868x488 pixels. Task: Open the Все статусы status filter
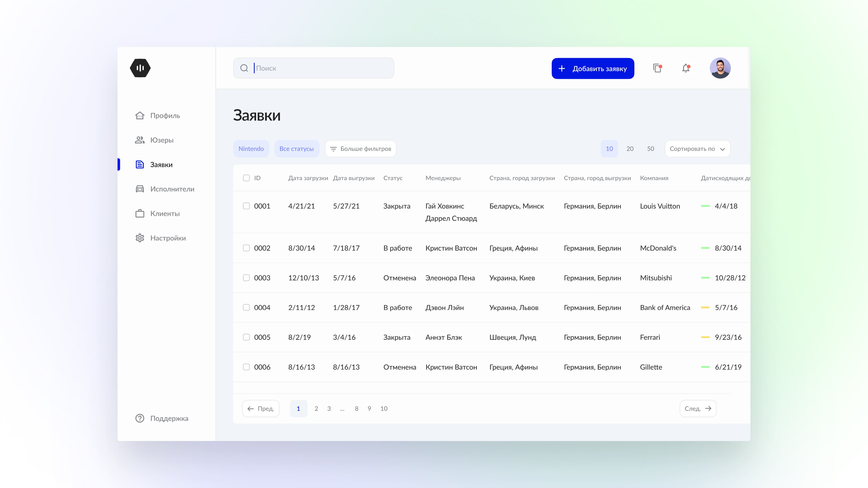(297, 149)
